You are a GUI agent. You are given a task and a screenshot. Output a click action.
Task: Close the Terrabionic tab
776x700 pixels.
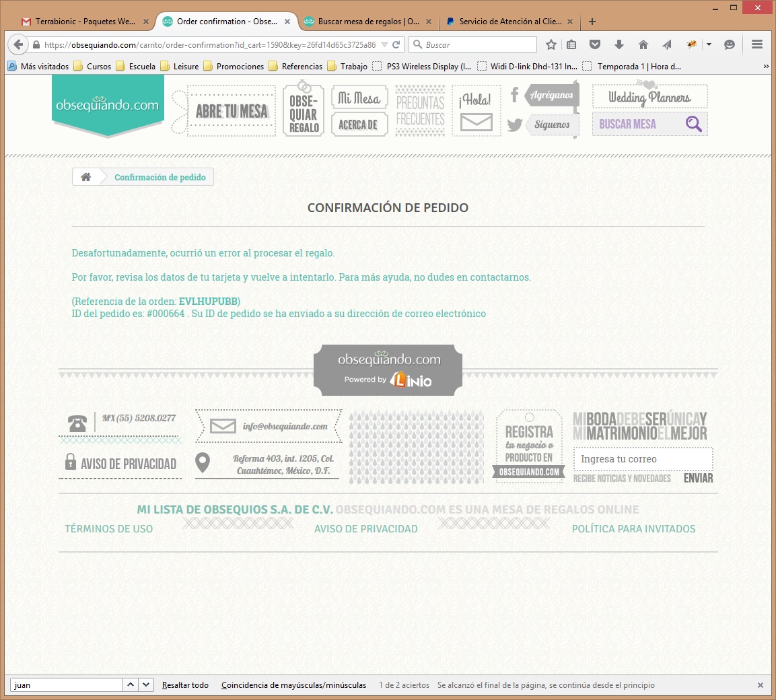coord(145,22)
